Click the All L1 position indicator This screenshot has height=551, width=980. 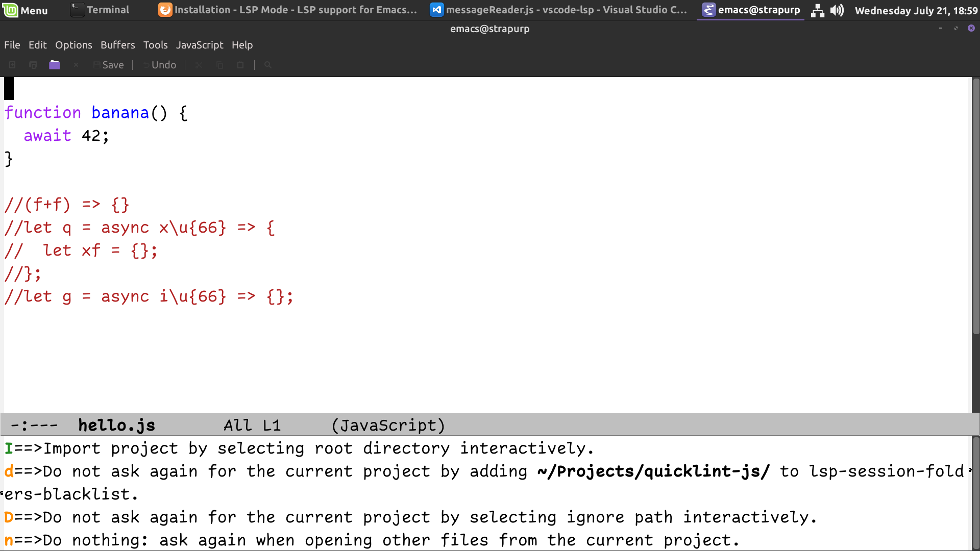252,425
